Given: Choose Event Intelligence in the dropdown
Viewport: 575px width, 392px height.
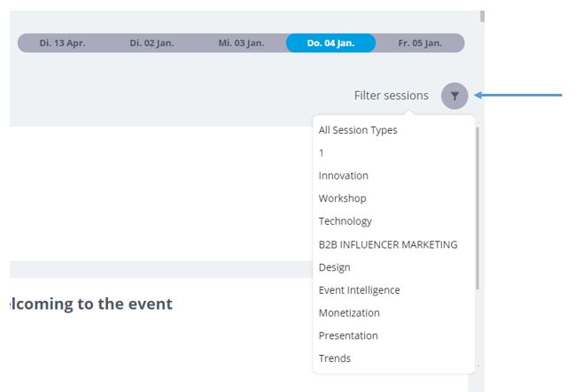Looking at the screenshot, I should (360, 290).
